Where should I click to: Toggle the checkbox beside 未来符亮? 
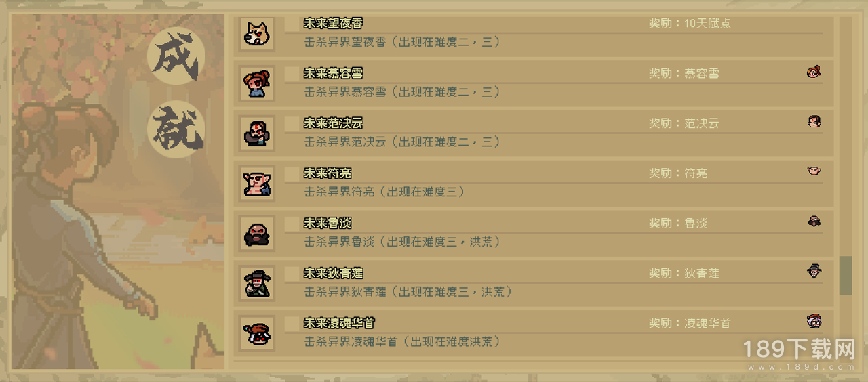point(292,173)
